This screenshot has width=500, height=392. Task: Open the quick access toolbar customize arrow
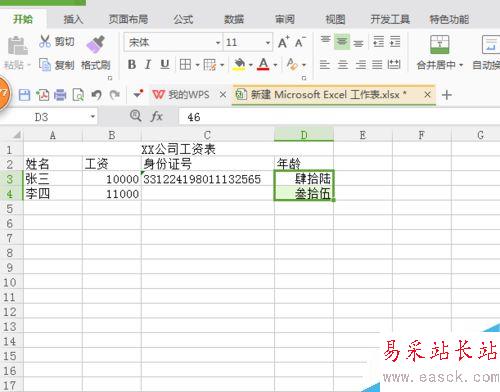point(138,95)
